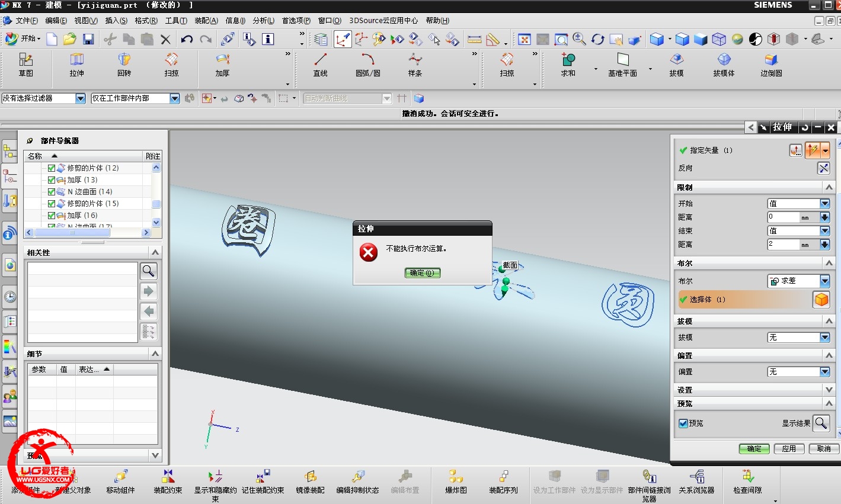Open the 插入(S) menu
841x504 pixels.
tap(116, 21)
